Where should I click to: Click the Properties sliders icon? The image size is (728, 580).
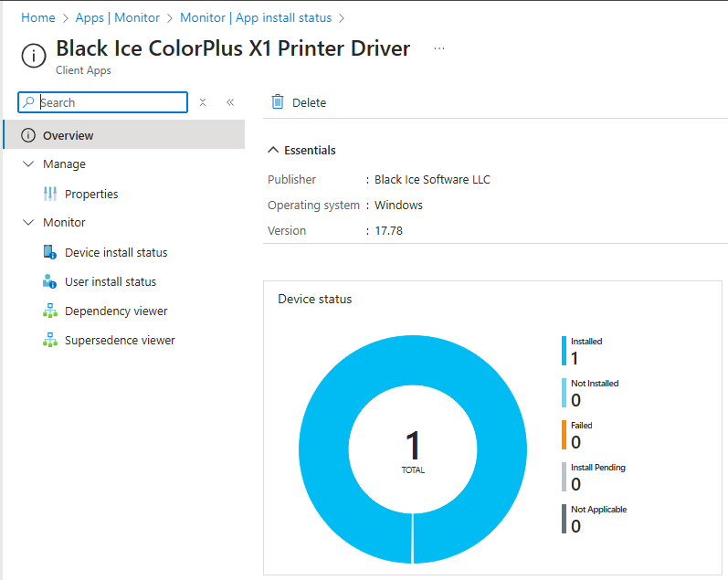click(x=50, y=194)
